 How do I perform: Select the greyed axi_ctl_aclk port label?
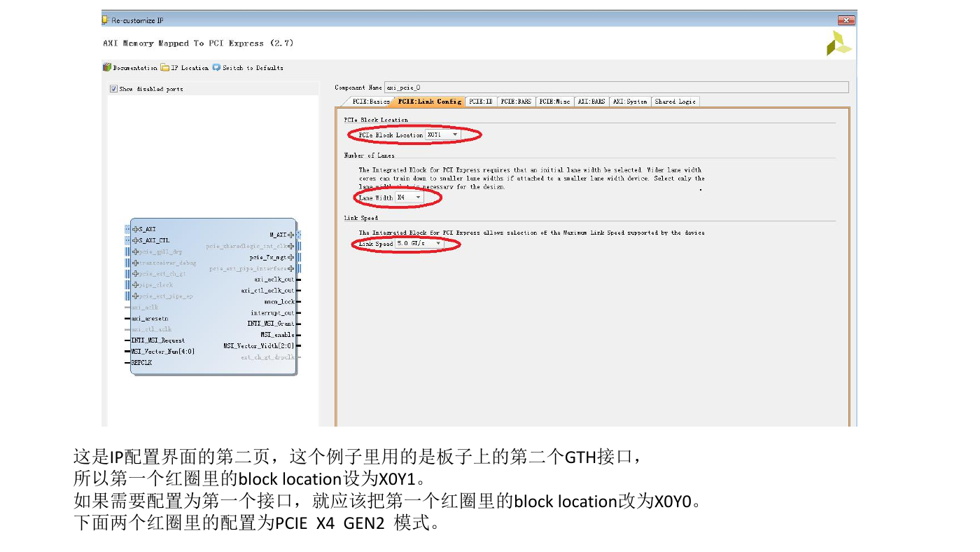point(150,329)
